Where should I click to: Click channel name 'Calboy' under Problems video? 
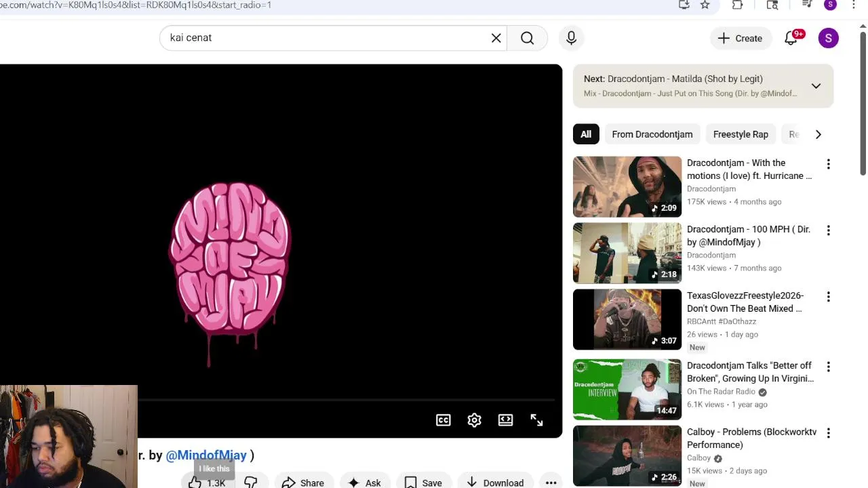tap(698, 458)
